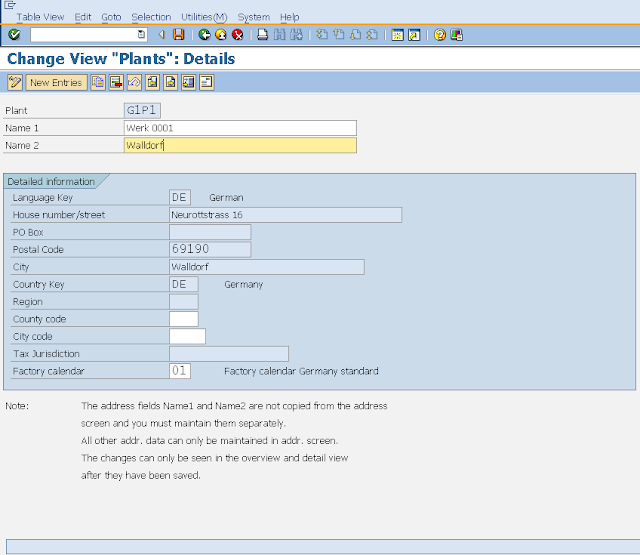Click the Find binoculars icon
Viewport: 640px width, 555px height.
click(x=280, y=35)
